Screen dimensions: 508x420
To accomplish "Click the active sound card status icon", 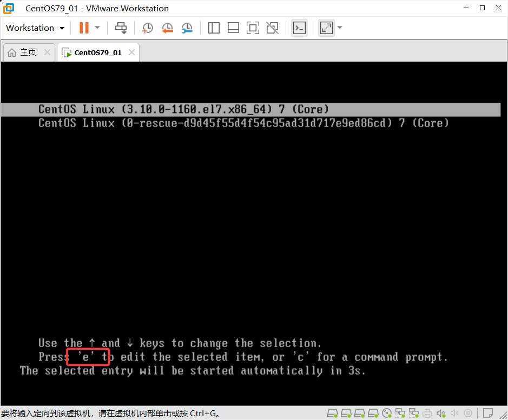I will pos(441,413).
